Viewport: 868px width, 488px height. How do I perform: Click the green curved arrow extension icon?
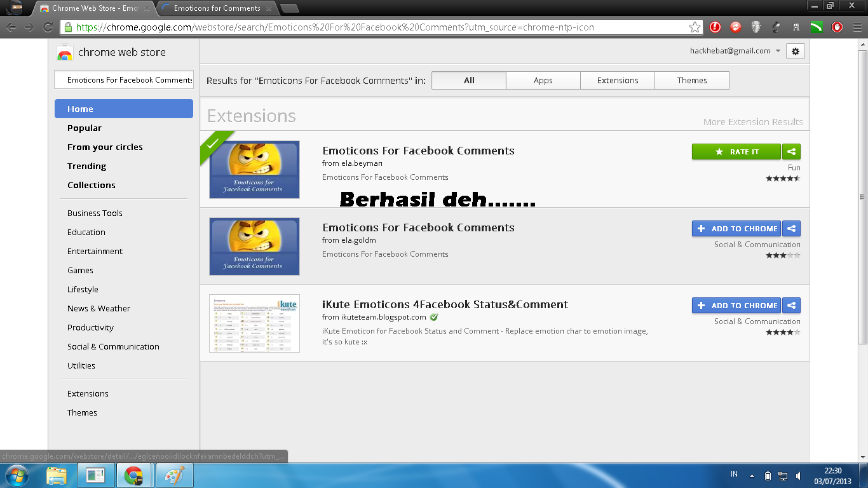click(x=817, y=27)
